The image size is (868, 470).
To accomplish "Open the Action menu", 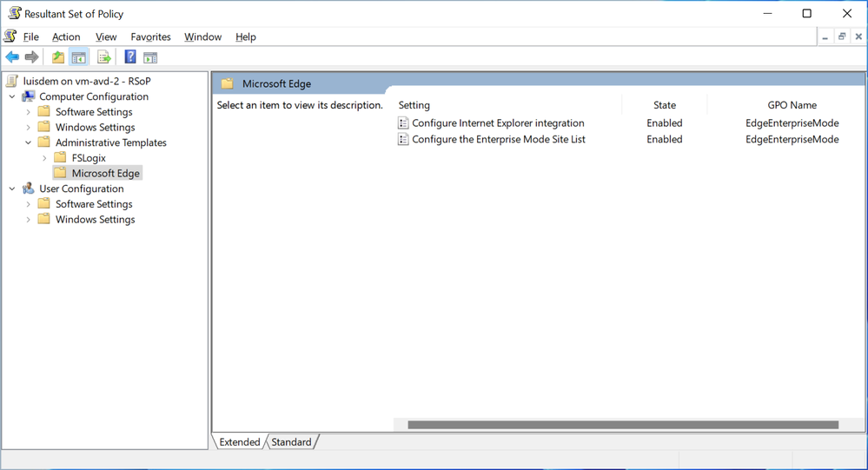I will tap(66, 36).
